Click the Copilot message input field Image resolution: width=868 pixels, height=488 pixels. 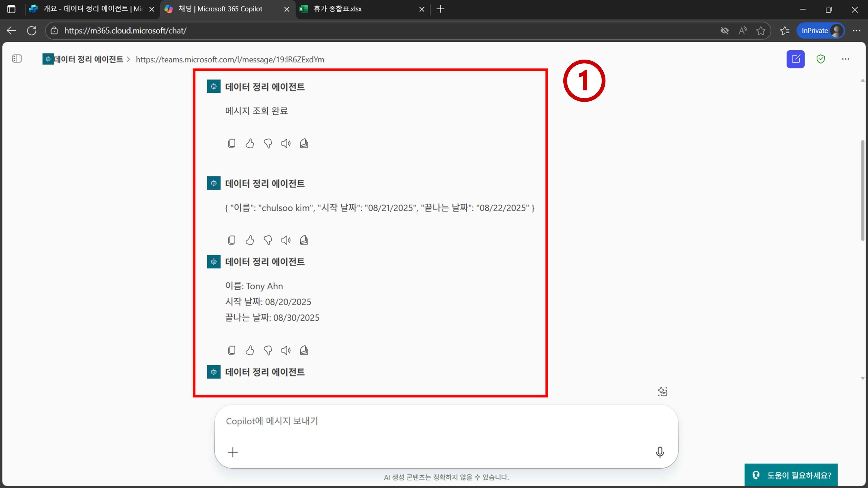click(438, 421)
